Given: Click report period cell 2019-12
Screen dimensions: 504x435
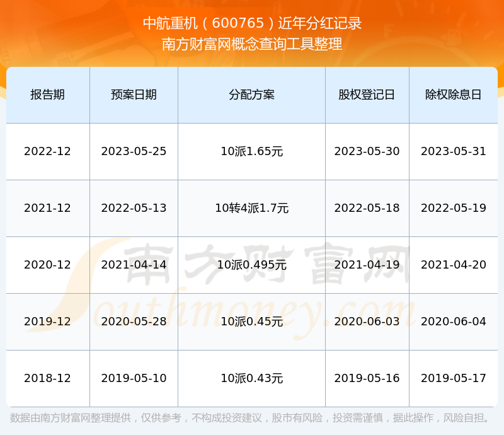Looking at the screenshot, I should [x=48, y=322].
